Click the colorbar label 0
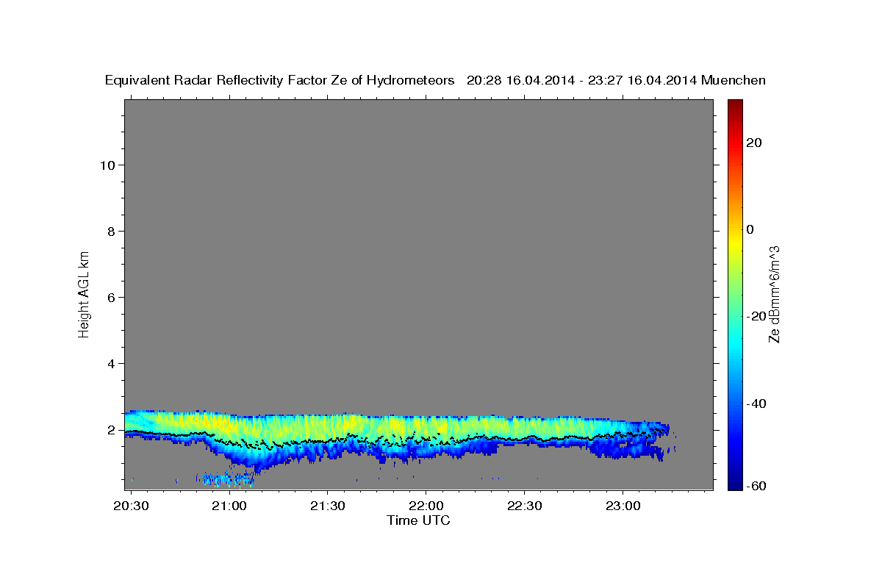882x588 pixels. 750,229
